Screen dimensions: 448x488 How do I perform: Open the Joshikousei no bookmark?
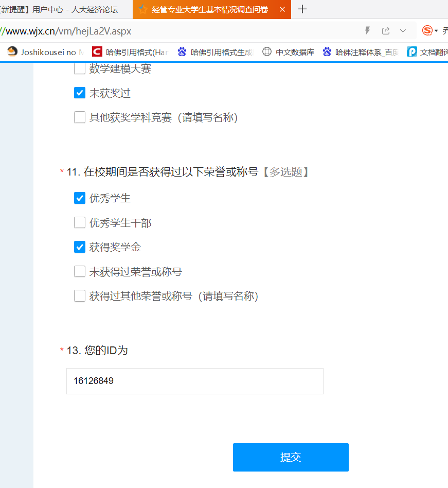(45, 52)
